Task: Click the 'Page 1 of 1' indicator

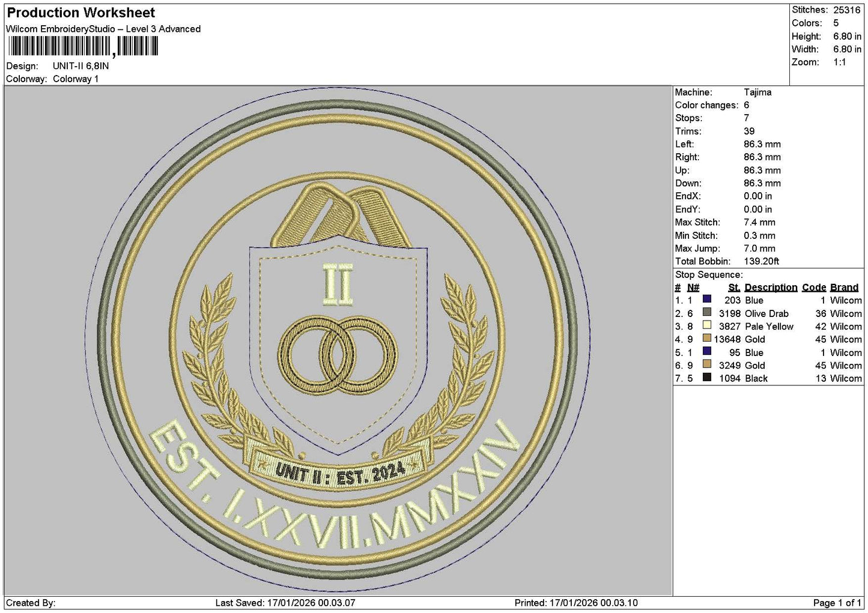Action: tap(837, 603)
